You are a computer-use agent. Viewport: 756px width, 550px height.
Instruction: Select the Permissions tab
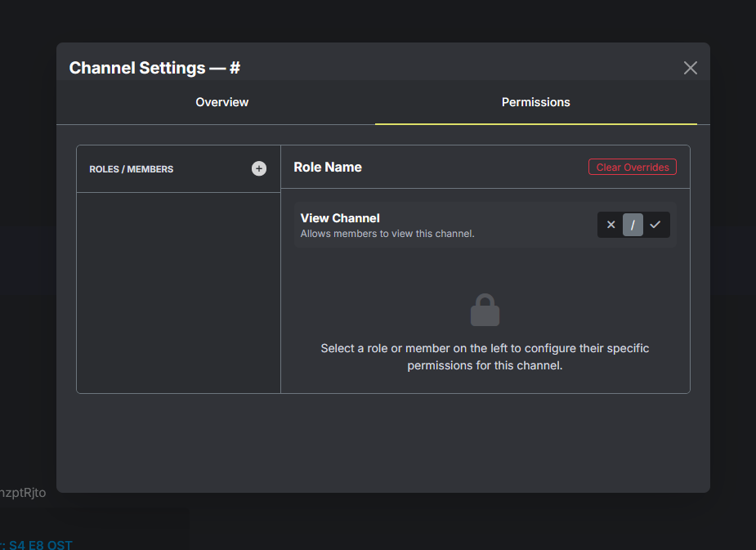(535, 102)
